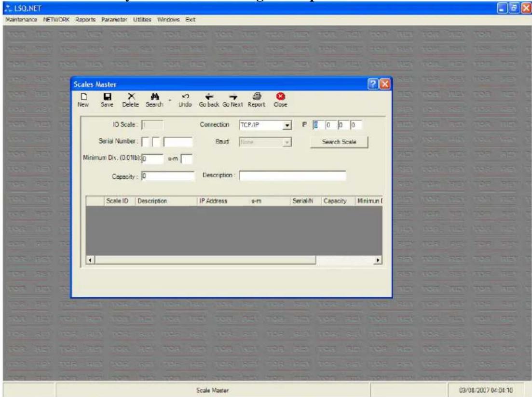Click the grid horizontal scrollbar thumb
The image size is (532, 397).
pyautogui.click(x=205, y=260)
